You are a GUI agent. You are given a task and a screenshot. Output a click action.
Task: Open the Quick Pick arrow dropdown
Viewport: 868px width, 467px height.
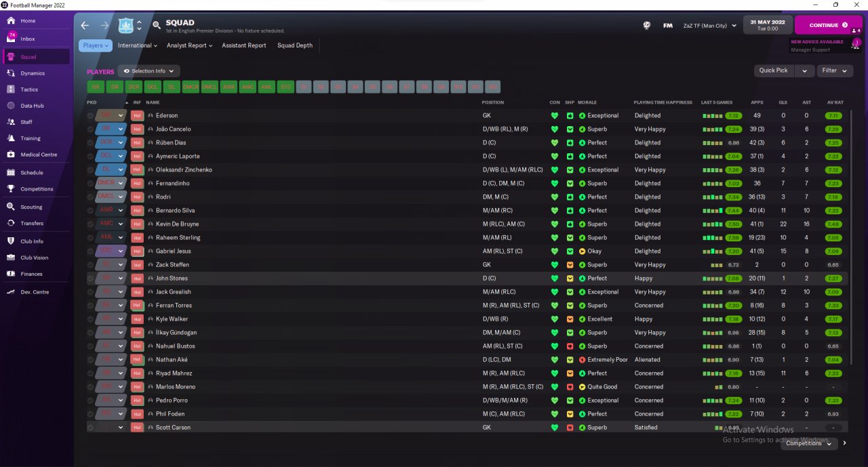pyautogui.click(x=804, y=70)
